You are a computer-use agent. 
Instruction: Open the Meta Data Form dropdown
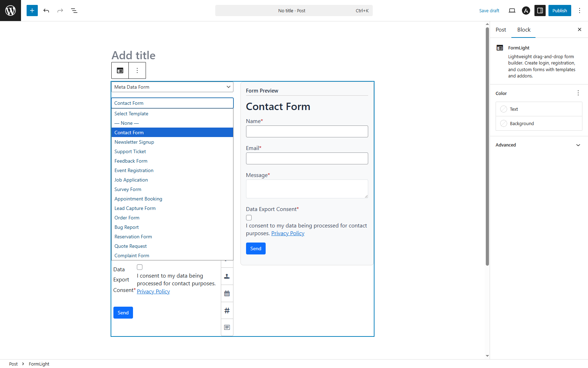172,87
